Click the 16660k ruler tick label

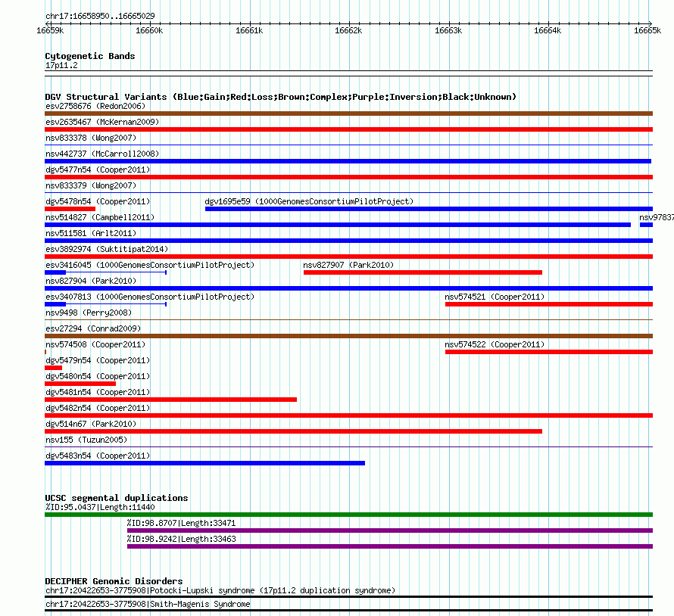pyautogui.click(x=149, y=30)
